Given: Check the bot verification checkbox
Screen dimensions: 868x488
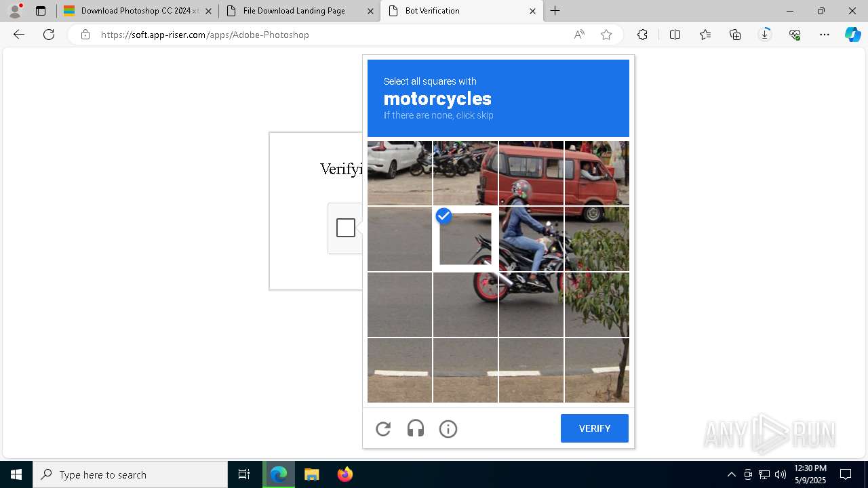Looking at the screenshot, I should (346, 228).
